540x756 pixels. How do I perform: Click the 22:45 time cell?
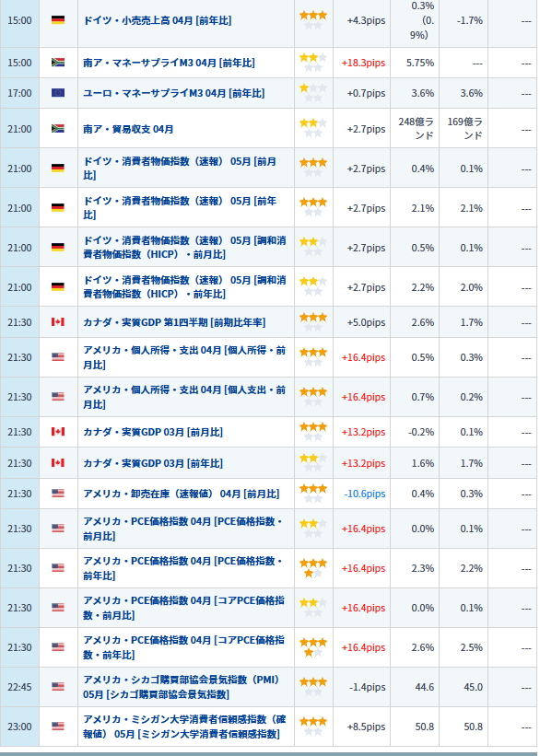coord(19,687)
